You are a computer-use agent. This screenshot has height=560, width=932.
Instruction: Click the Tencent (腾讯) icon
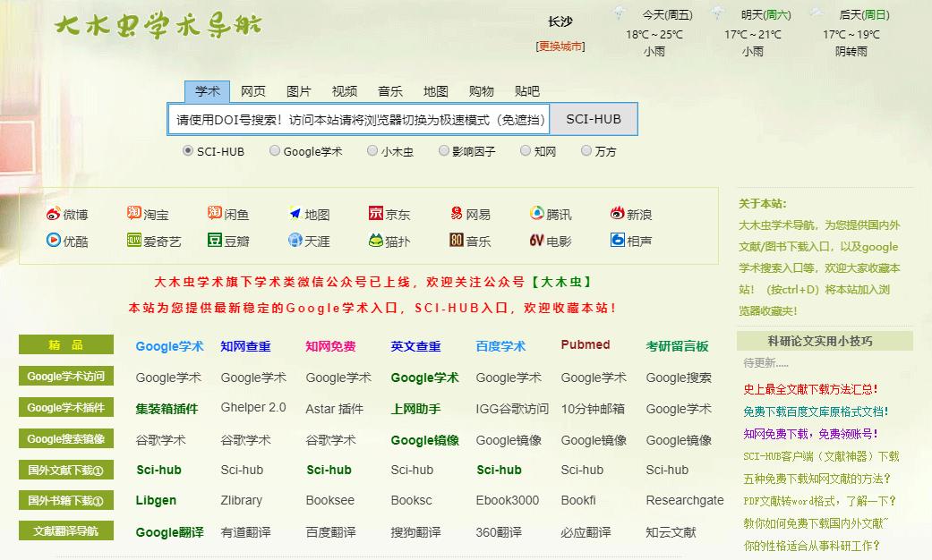pyautogui.click(x=534, y=214)
